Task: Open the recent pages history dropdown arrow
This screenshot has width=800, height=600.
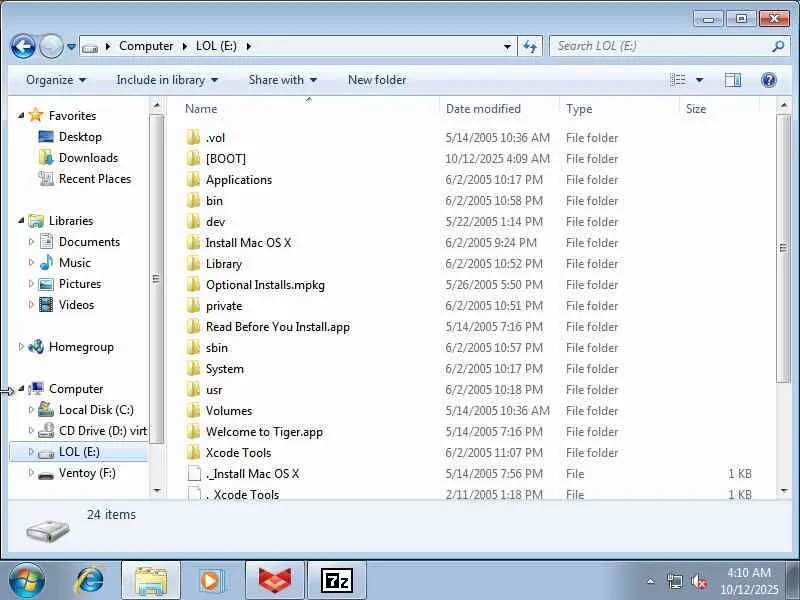Action: click(x=71, y=47)
